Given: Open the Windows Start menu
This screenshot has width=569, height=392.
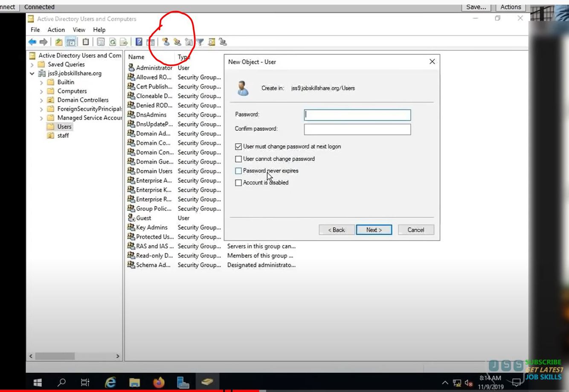Looking at the screenshot, I should [38, 382].
